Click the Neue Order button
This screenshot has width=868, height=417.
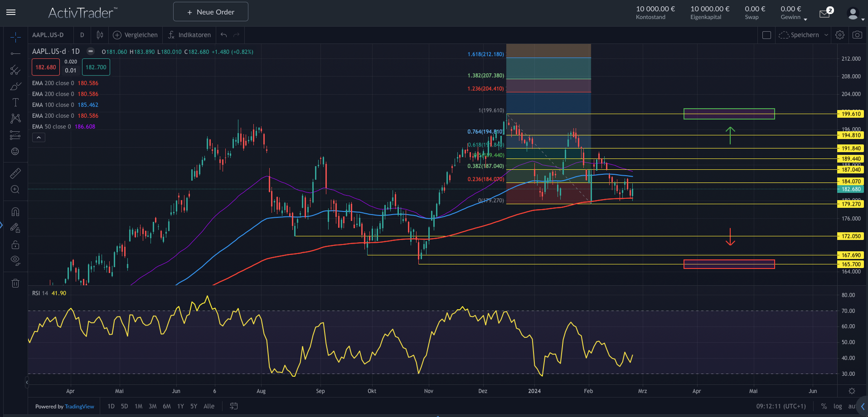(211, 12)
